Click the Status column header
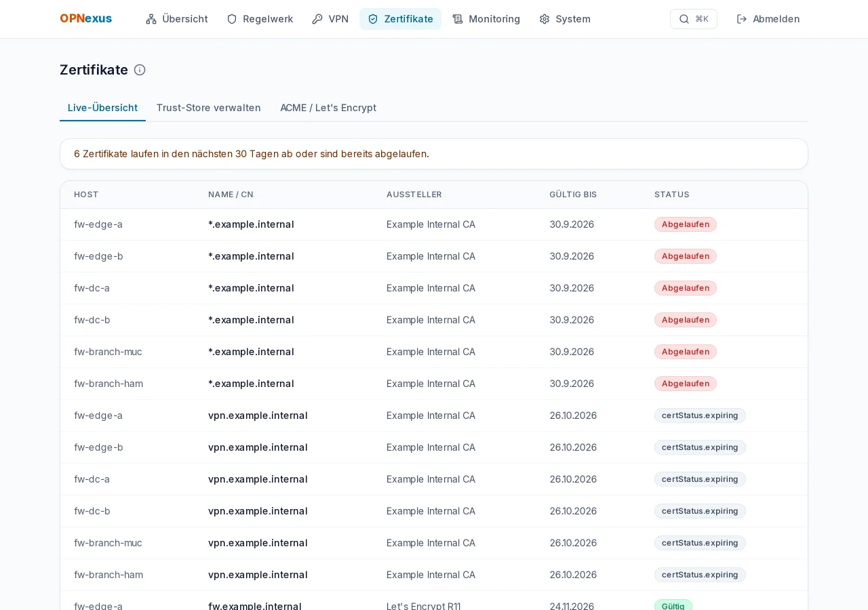The width and height of the screenshot is (868, 610). click(x=672, y=195)
